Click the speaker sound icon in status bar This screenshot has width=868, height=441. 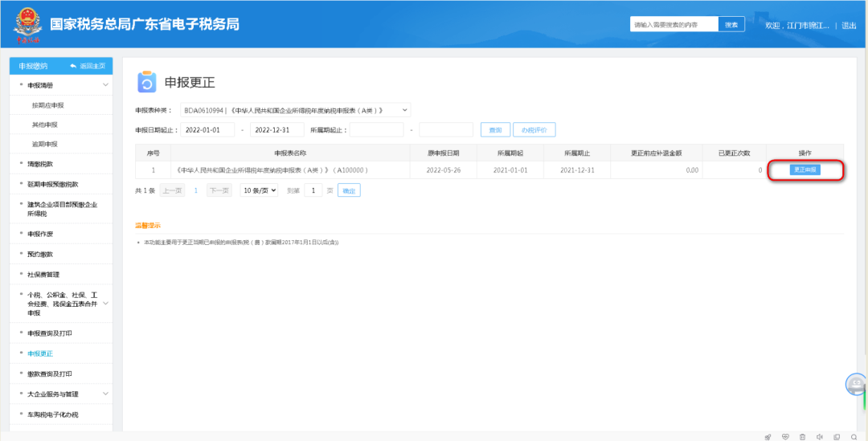(819, 436)
